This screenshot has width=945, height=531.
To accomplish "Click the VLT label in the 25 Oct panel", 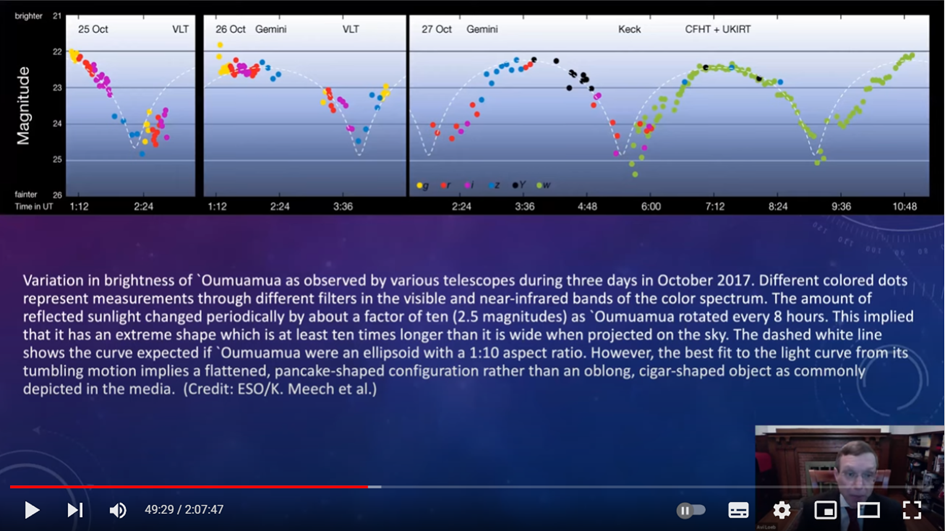I will click(180, 29).
